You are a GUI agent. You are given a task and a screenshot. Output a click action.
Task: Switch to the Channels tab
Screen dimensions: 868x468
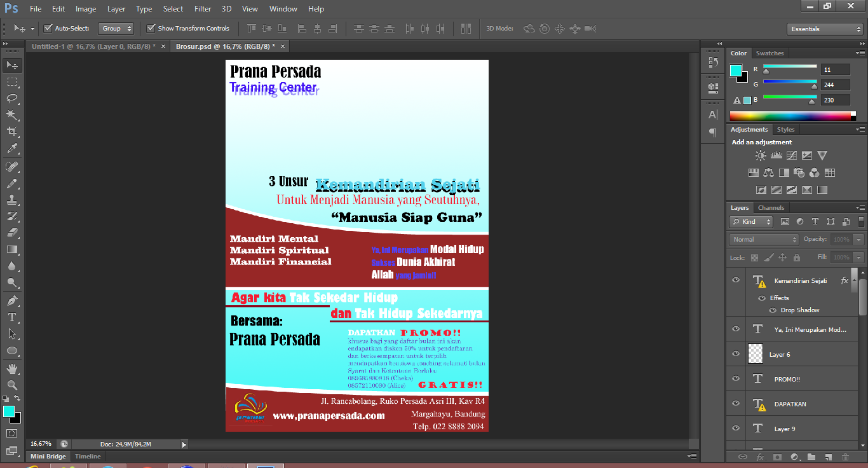(x=771, y=208)
